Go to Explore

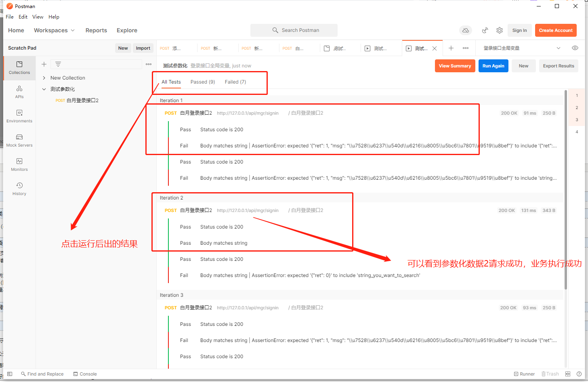point(127,30)
